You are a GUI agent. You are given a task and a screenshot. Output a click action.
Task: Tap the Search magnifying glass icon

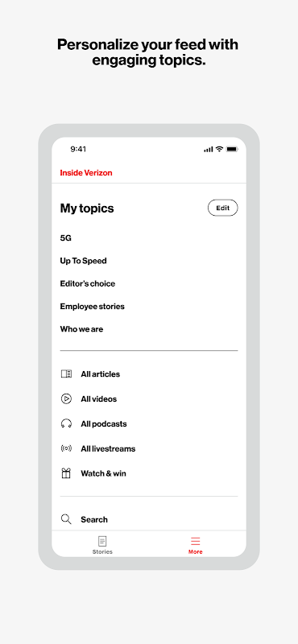[66, 519]
